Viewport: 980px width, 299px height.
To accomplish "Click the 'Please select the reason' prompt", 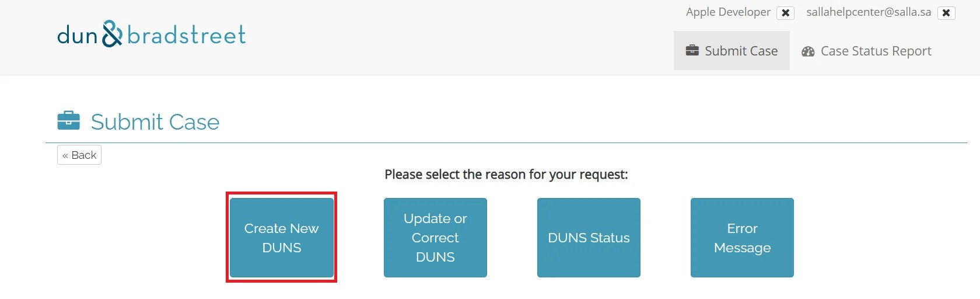I will click(506, 175).
